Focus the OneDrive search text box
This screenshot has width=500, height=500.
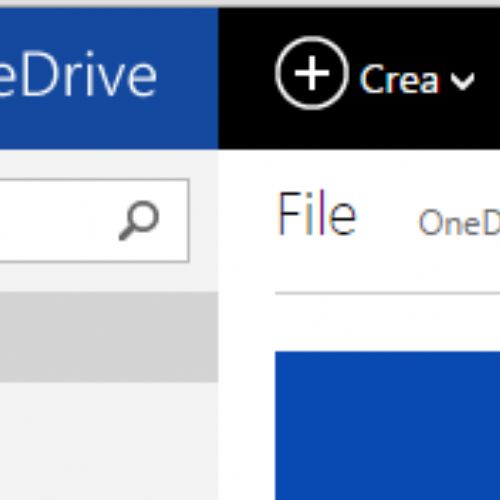tap(94, 221)
